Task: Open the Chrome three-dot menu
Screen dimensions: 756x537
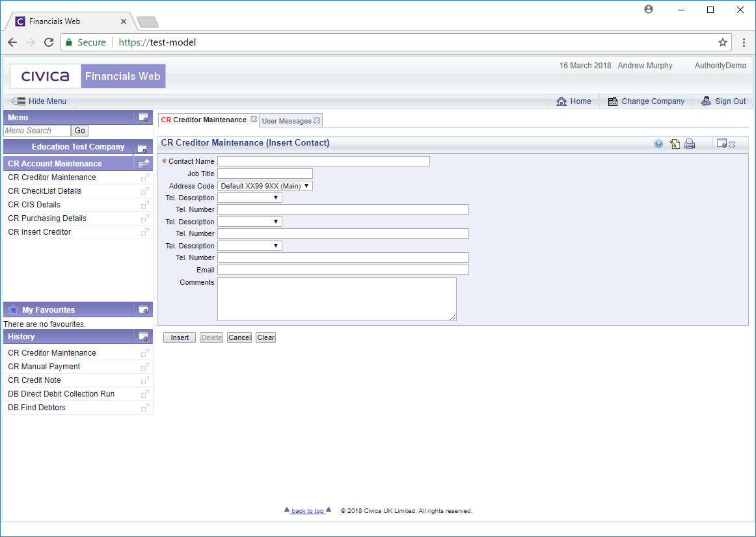Action: pos(744,42)
